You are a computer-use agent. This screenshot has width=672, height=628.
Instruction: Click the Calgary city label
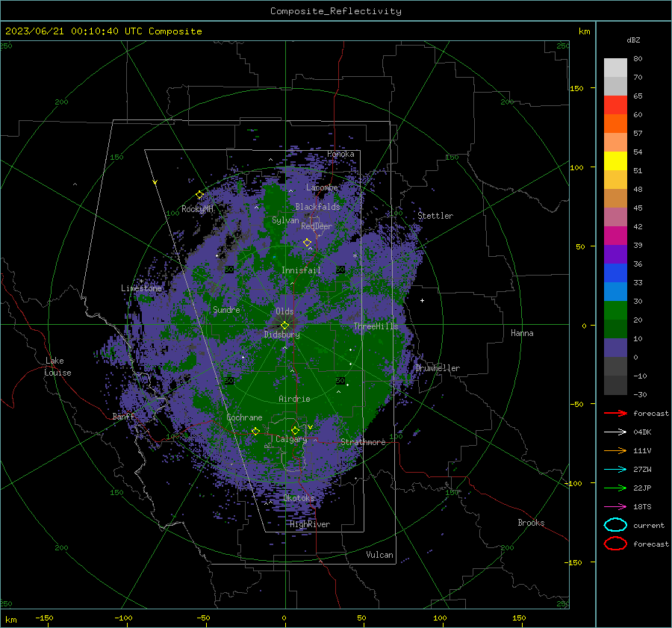(x=291, y=439)
